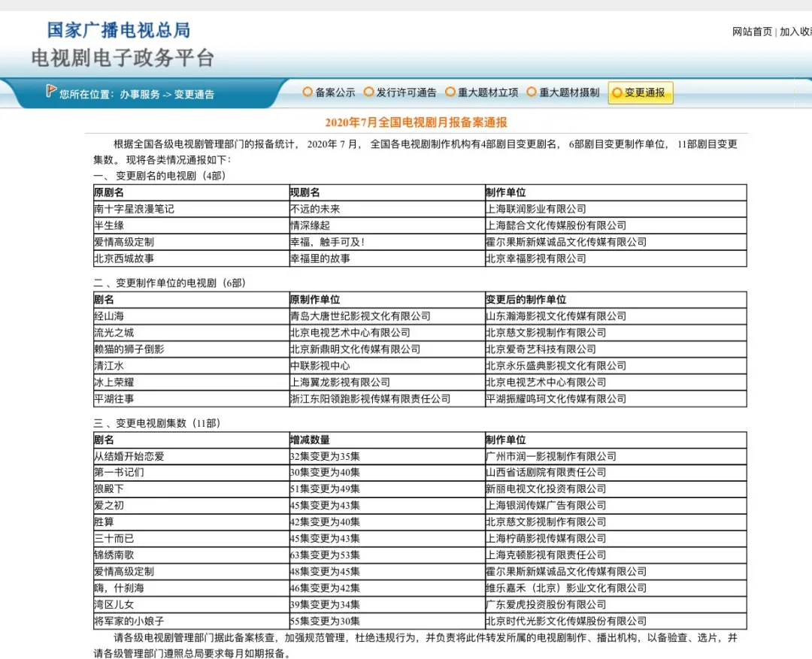Viewport: 812px width, 659px height.
Task: Select the 流光之城 cell
Action: click(x=191, y=333)
